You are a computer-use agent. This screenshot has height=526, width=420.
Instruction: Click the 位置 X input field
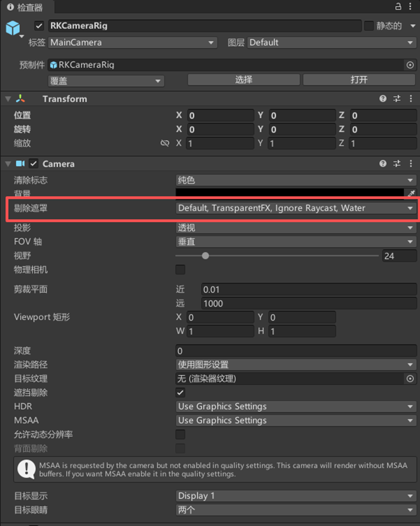220,116
